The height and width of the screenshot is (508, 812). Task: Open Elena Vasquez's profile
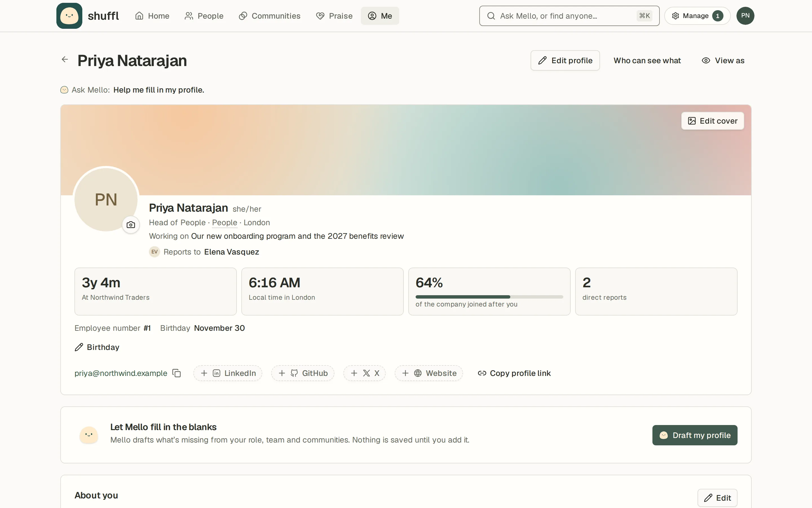(x=231, y=252)
